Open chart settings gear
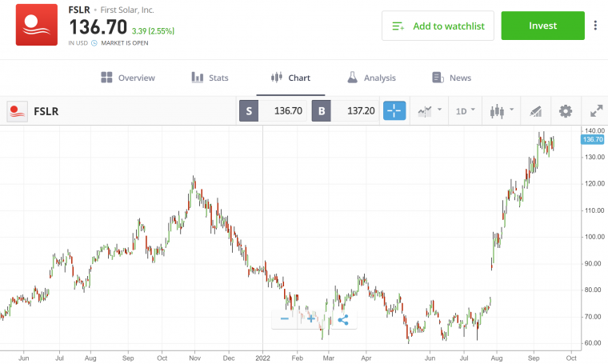 (x=566, y=111)
